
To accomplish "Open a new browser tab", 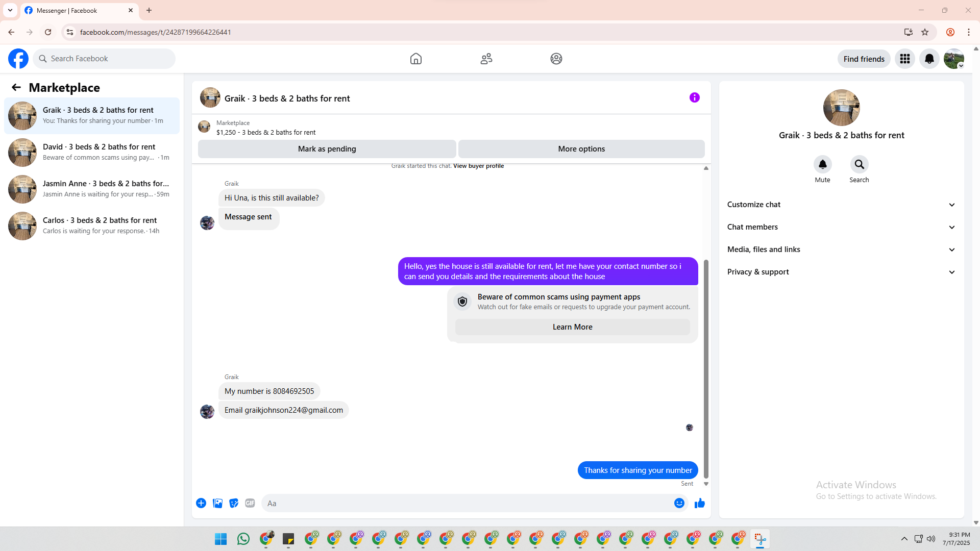I will (x=149, y=10).
